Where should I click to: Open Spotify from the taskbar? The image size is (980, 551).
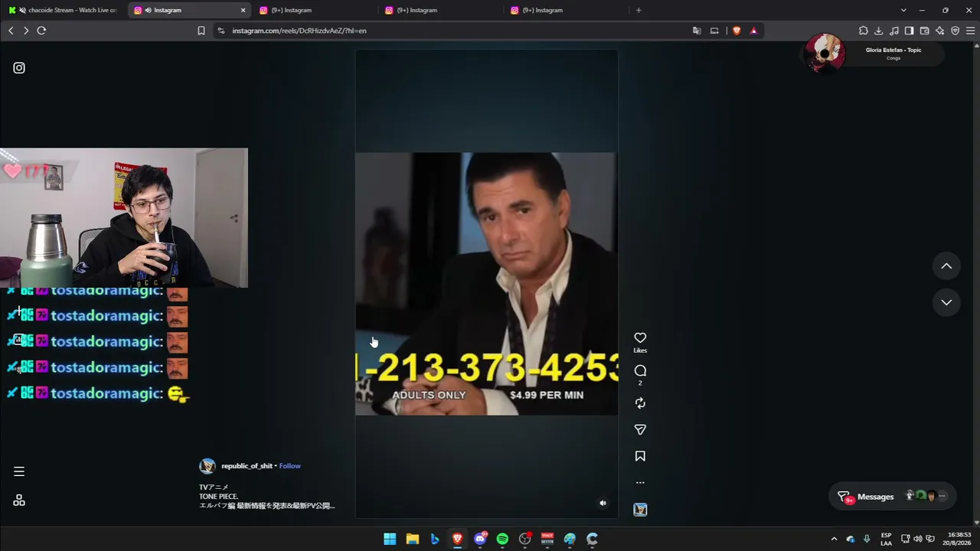coord(502,539)
